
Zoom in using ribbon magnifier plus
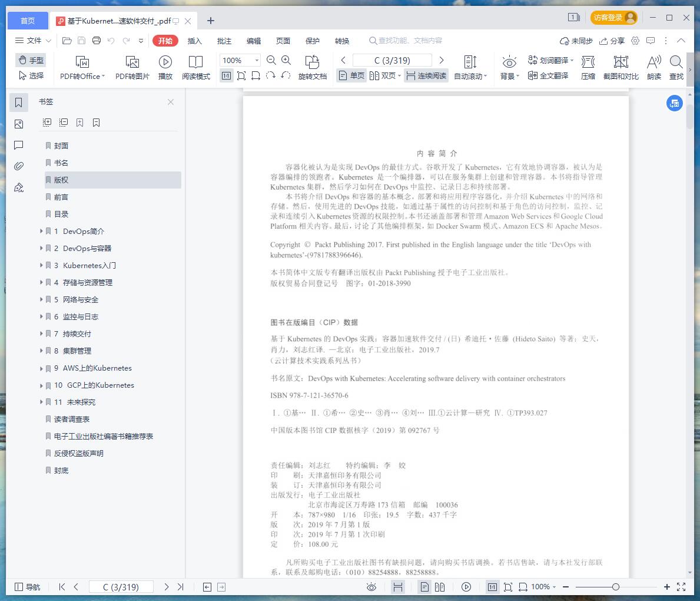(x=286, y=60)
